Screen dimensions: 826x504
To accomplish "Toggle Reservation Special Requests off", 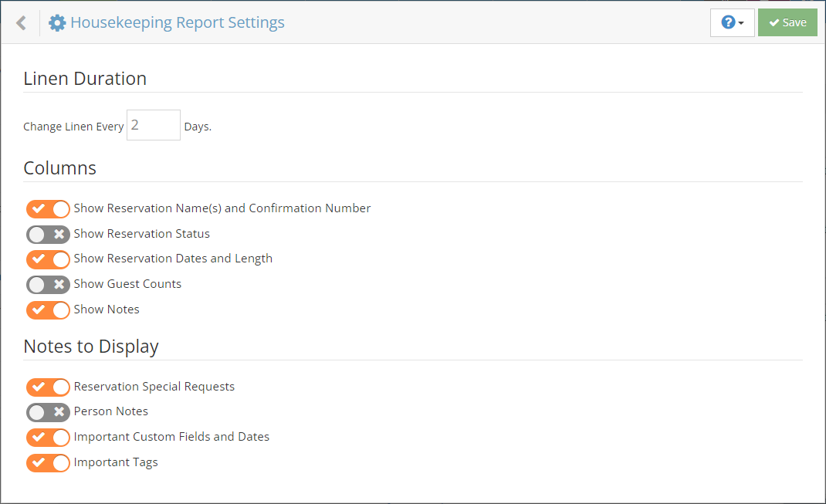I will pos(48,387).
